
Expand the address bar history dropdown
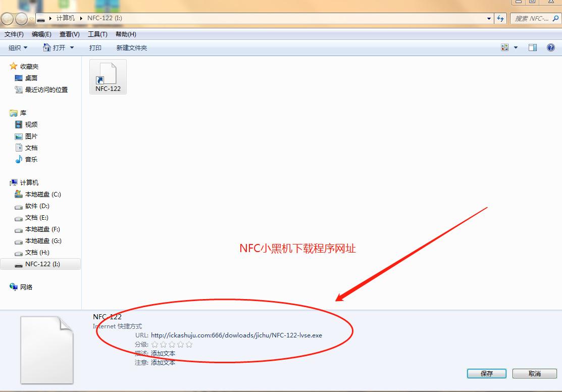[489, 19]
